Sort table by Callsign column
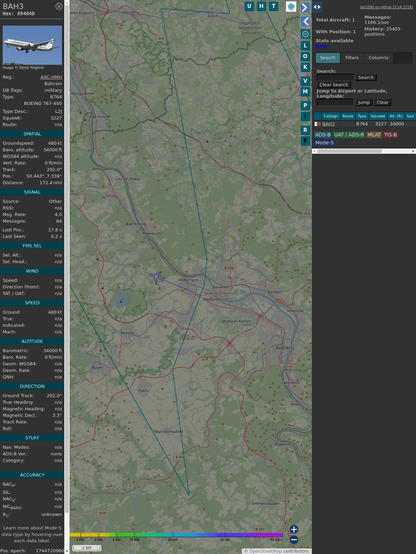The height and width of the screenshot is (554, 416). pos(331,116)
